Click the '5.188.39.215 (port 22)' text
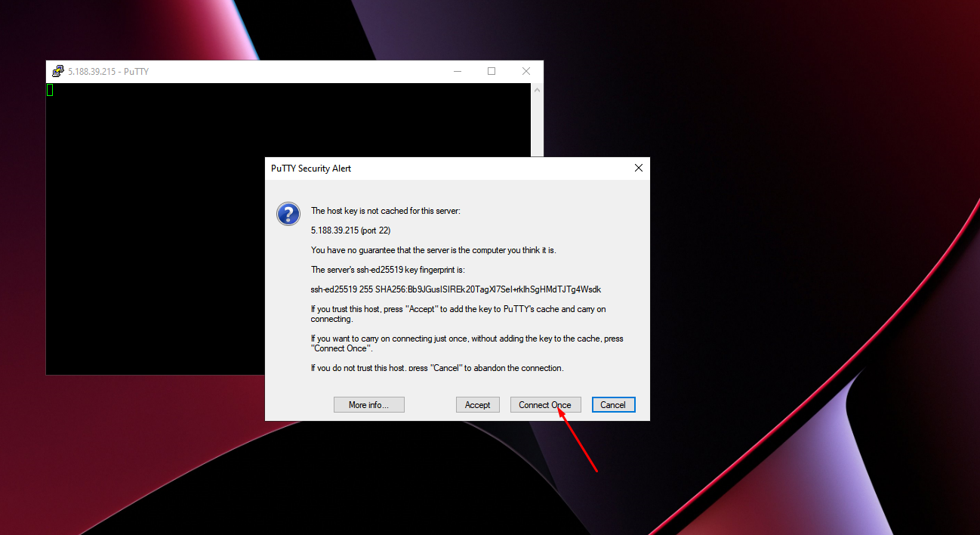This screenshot has height=535, width=980. click(x=350, y=230)
